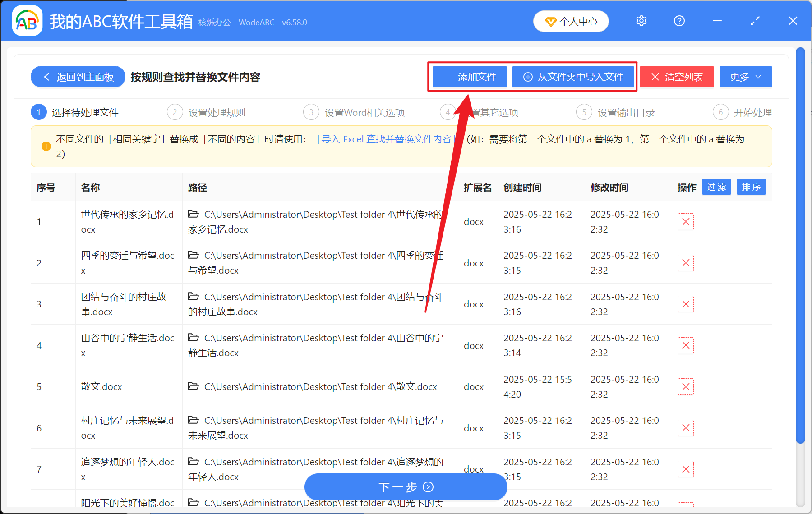Select file name 世代传承的家乡记忆.docx
This screenshot has width=812, height=514.
(127, 222)
